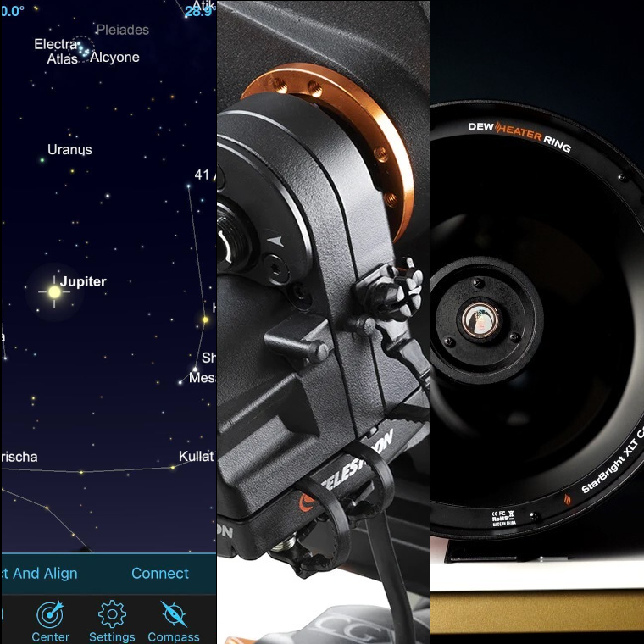Tap the star labeled 41

202,175
